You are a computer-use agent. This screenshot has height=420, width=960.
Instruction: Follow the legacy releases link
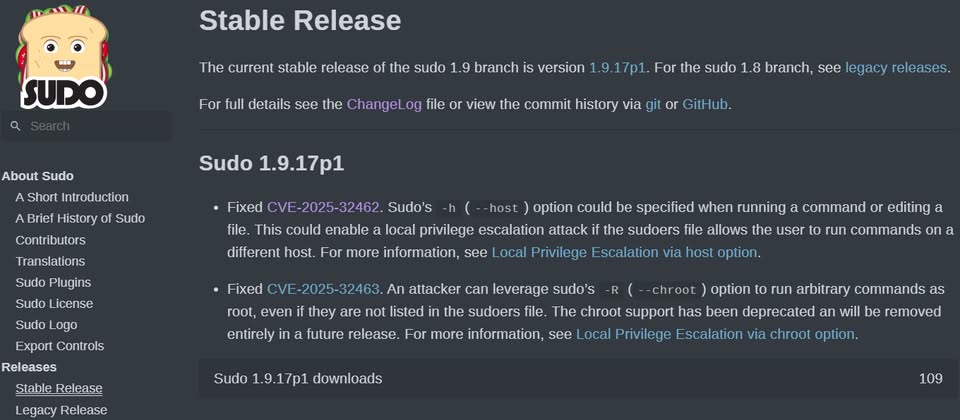click(896, 67)
